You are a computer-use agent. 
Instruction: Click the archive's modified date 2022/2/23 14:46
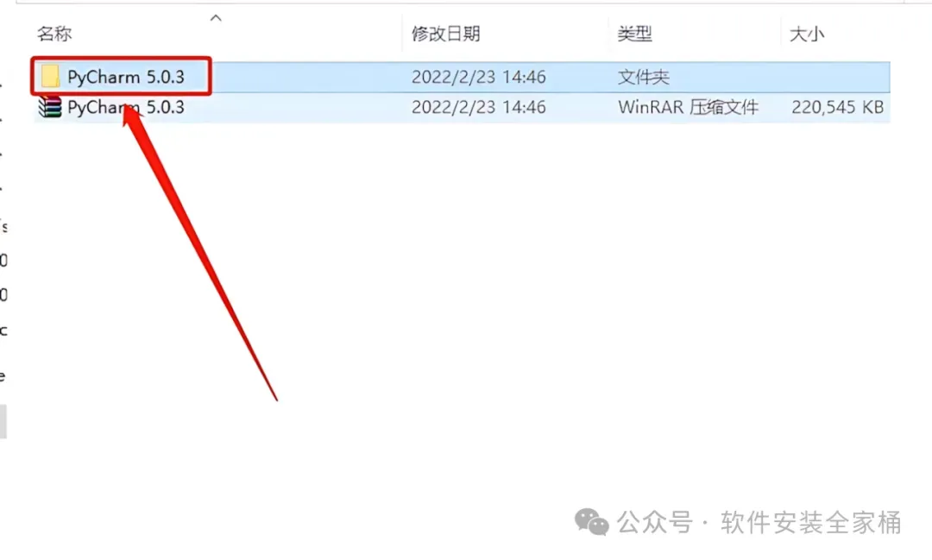[x=478, y=107]
